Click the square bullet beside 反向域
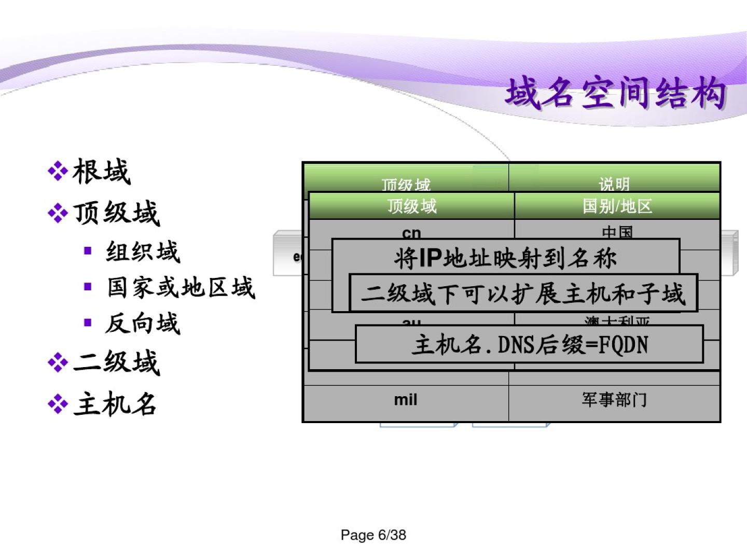Screen dimensions: 747x560 coord(88,323)
